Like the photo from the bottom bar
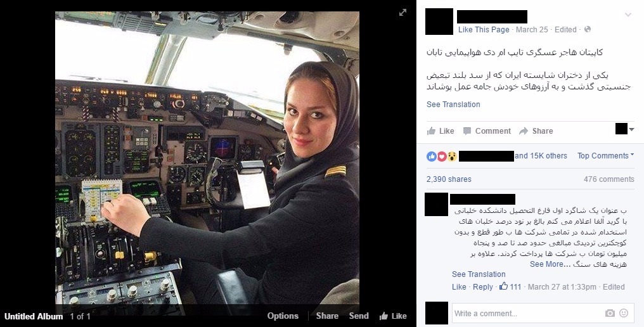644x327 pixels. (x=393, y=316)
